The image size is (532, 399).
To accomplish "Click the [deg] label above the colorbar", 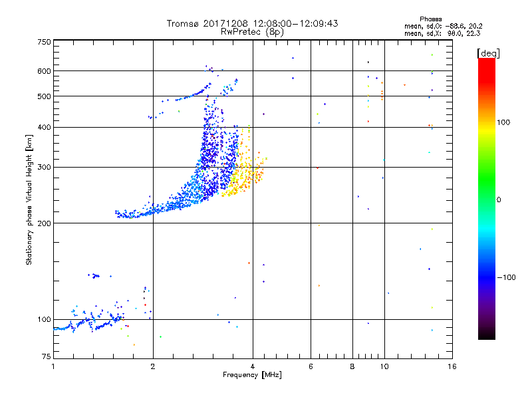I will [x=488, y=53].
